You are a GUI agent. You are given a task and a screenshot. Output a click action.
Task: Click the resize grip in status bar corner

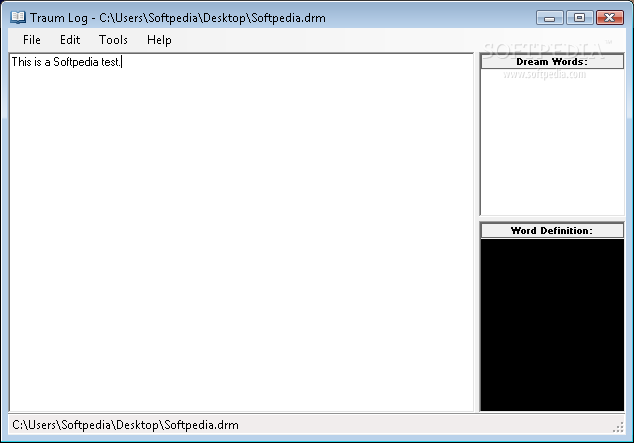[618, 427]
